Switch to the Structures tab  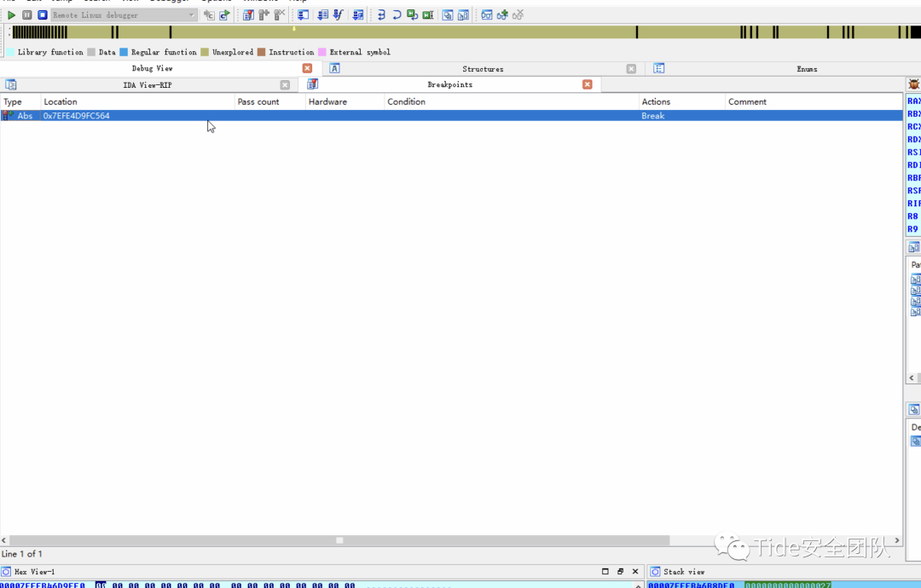click(483, 69)
